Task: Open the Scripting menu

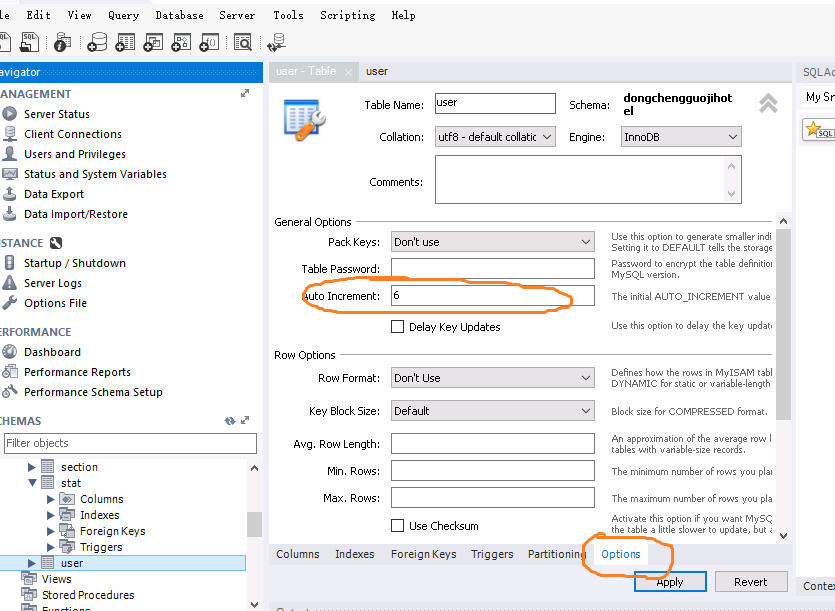Action: (x=348, y=15)
